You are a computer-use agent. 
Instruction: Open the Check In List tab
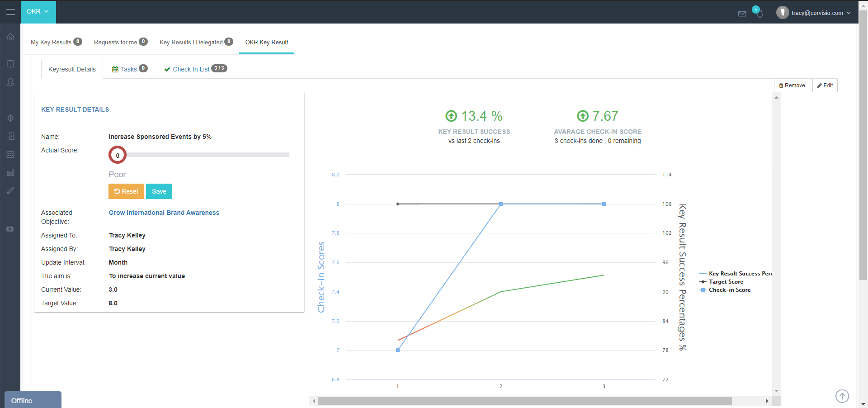(195, 69)
